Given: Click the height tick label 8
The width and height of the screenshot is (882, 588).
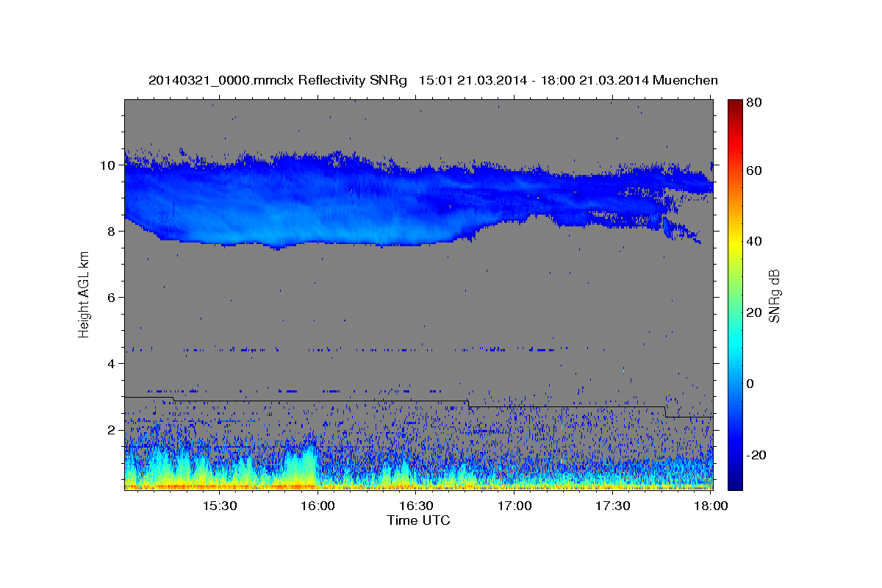Looking at the screenshot, I should pyautogui.click(x=112, y=231).
